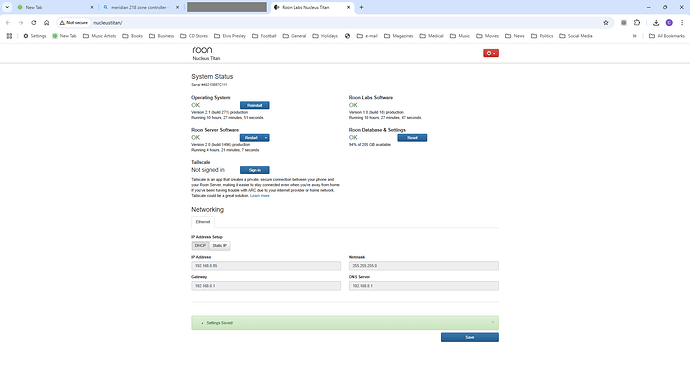Click the red power menu button
Screen dimensions: 690x370
491,53
